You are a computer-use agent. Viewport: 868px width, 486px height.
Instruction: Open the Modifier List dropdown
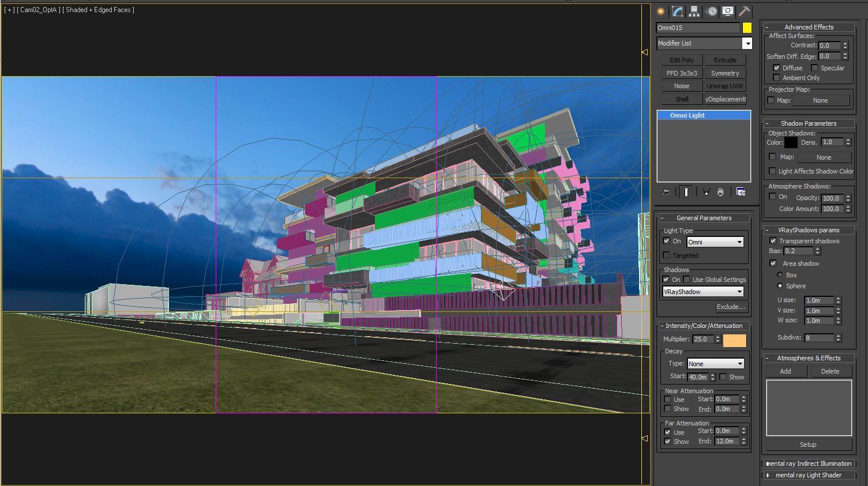click(704, 43)
